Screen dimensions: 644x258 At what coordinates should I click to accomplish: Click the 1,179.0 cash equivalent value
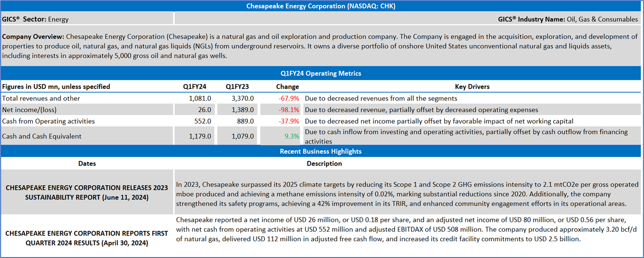click(200, 136)
